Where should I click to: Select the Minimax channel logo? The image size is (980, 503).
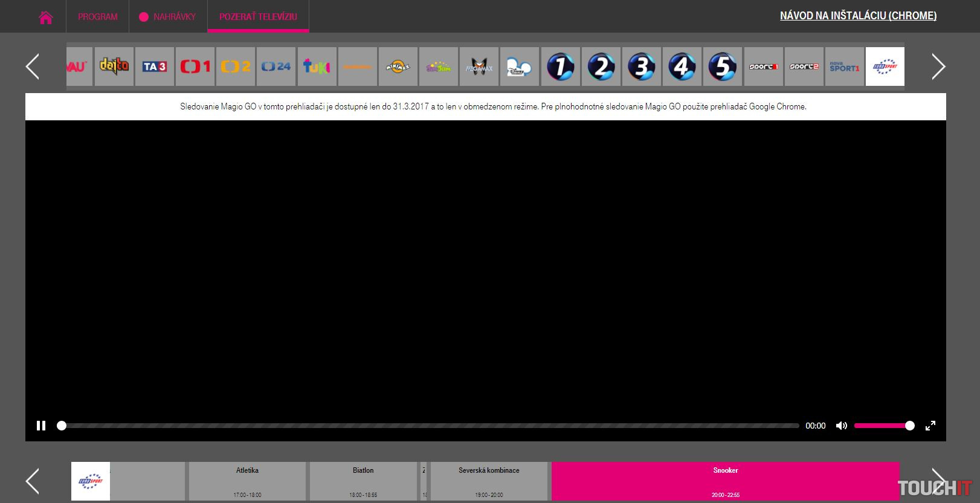click(398, 67)
